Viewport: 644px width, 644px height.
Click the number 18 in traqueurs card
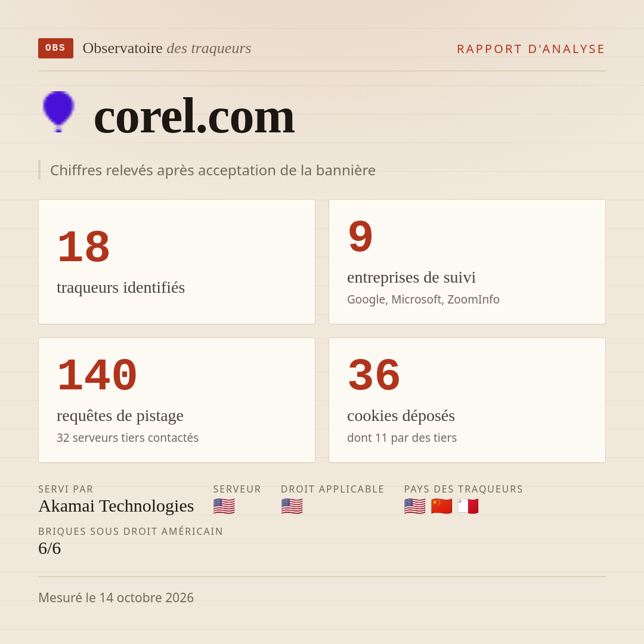[x=83, y=247]
